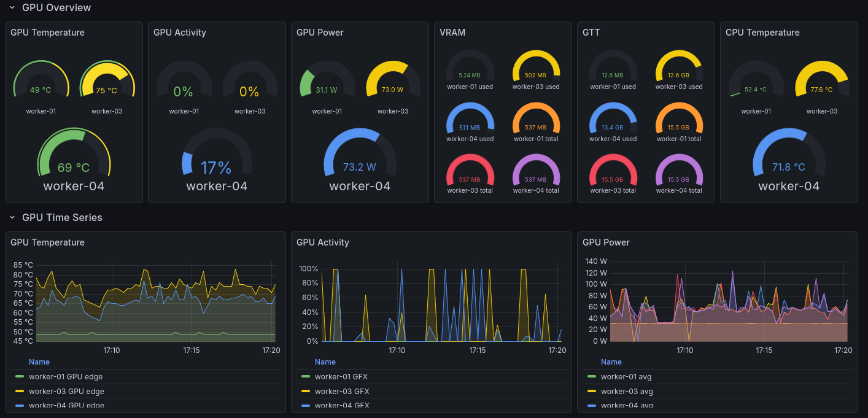This screenshot has width=868, height=418.
Task: Click the yellow worker-03 avg color swatch
Action: [592, 392]
